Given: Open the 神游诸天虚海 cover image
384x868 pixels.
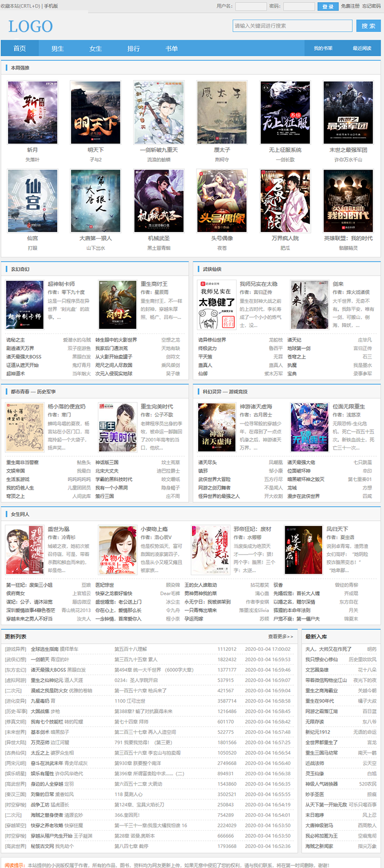Looking at the screenshot, I should click(x=217, y=427).
